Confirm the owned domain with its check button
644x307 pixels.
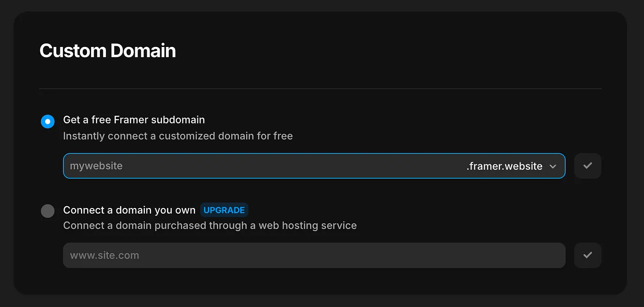pyautogui.click(x=587, y=255)
